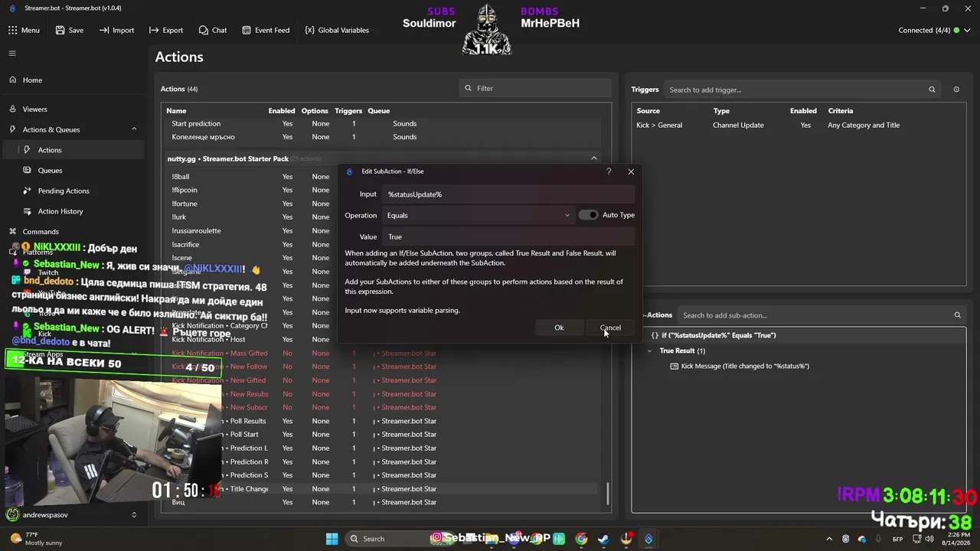This screenshot has width=980, height=551.
Task: Click the Streamer.bot taskbar icon
Action: tap(648, 539)
